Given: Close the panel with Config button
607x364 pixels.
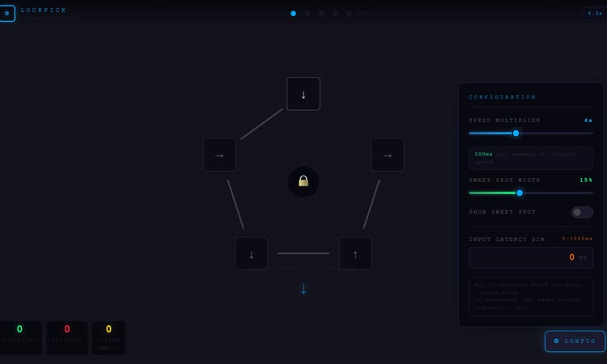Looking at the screenshot, I should click(x=575, y=341).
